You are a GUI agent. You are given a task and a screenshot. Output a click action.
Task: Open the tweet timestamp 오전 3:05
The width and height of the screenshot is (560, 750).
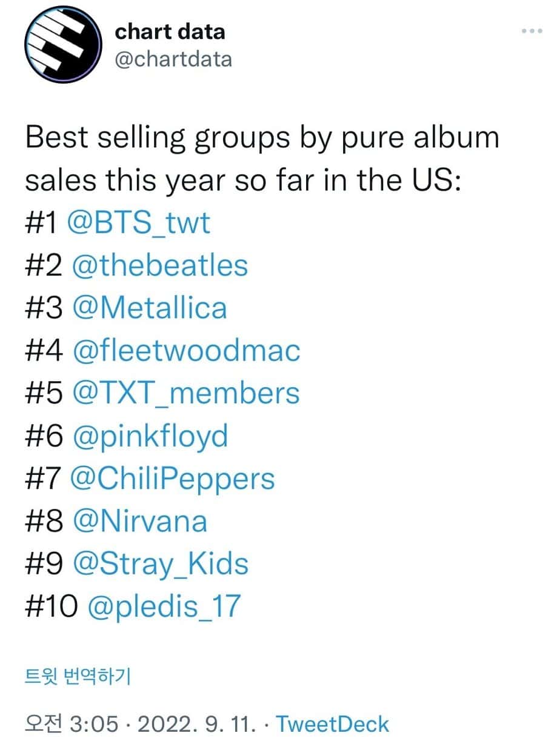(72, 724)
